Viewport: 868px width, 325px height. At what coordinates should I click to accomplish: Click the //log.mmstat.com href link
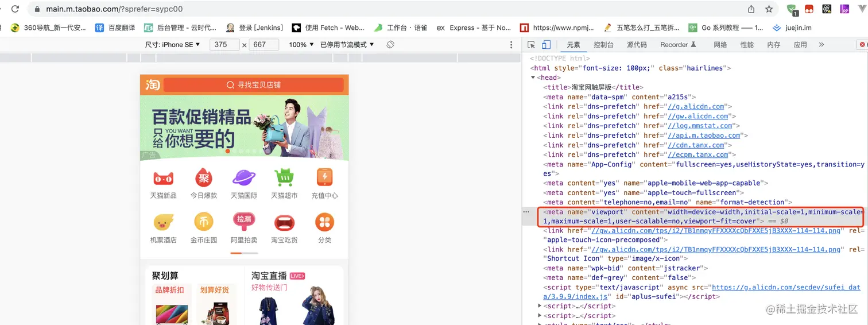click(700, 126)
